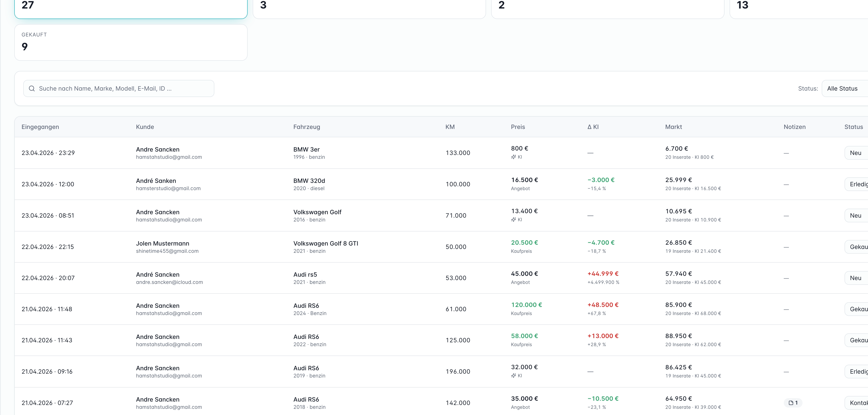868x415 pixels.
Task: Click the Fahrzeug column header
Action: click(x=307, y=127)
